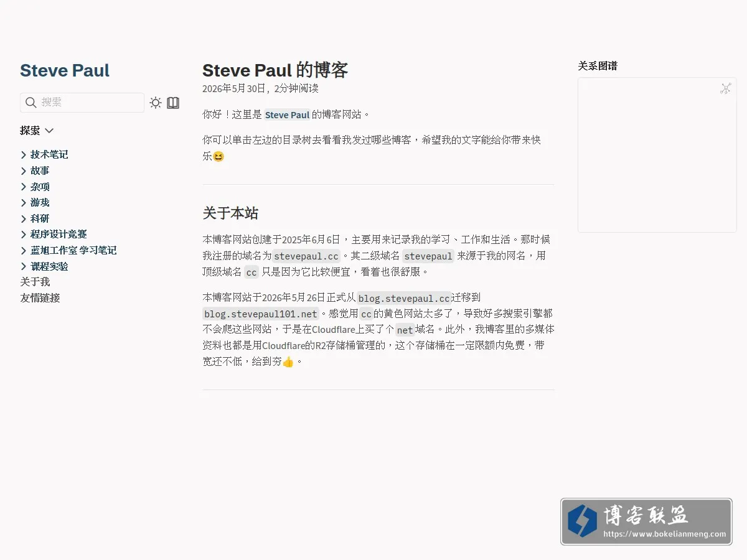The image size is (747, 560).
Task: Expand the 杂项 folder chevron
Action: [24, 187]
